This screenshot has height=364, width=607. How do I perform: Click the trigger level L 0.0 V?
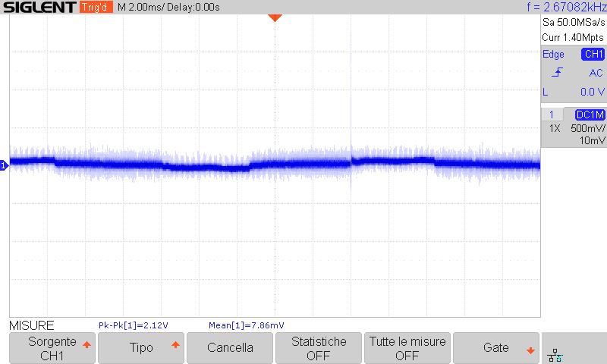coord(574,92)
